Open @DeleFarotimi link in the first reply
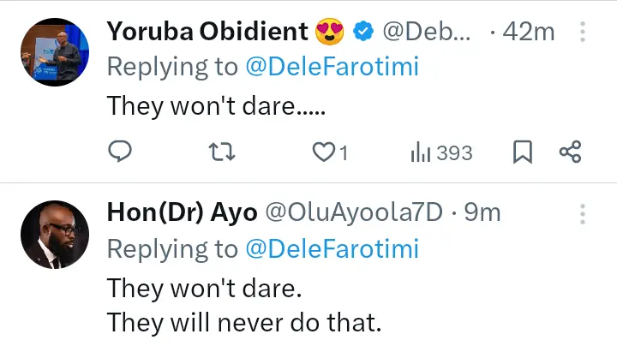This screenshot has height=364, width=617. point(332,68)
